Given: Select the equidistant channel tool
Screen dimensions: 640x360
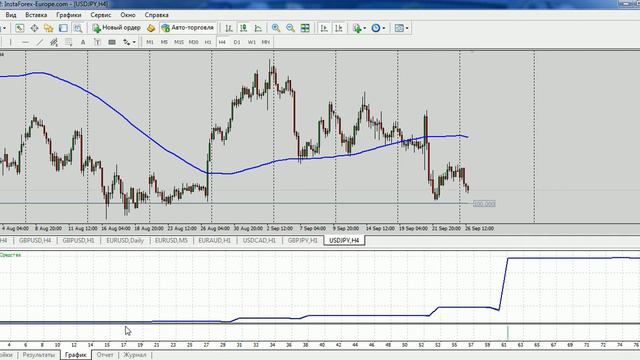Looking at the screenshot, I should (54, 42).
